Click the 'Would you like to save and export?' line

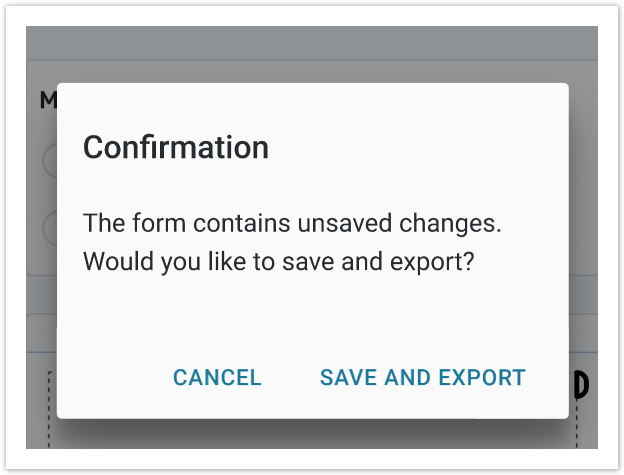[x=277, y=263]
